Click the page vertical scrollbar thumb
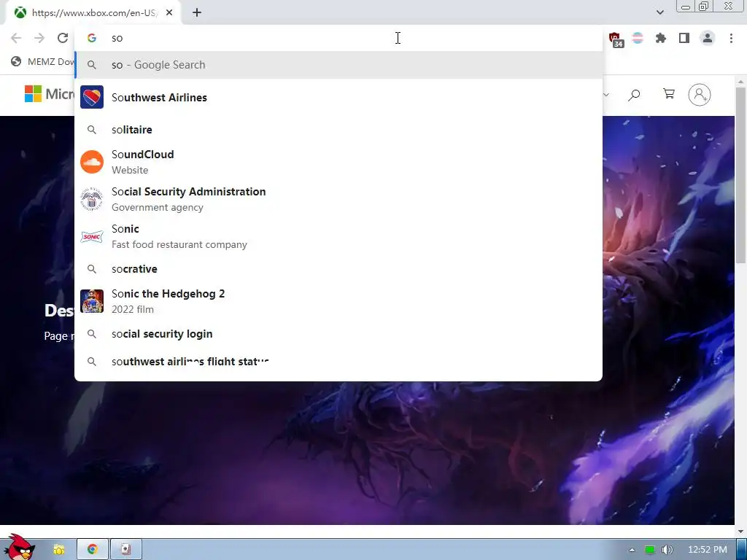The height and width of the screenshot is (560, 747). click(x=740, y=175)
